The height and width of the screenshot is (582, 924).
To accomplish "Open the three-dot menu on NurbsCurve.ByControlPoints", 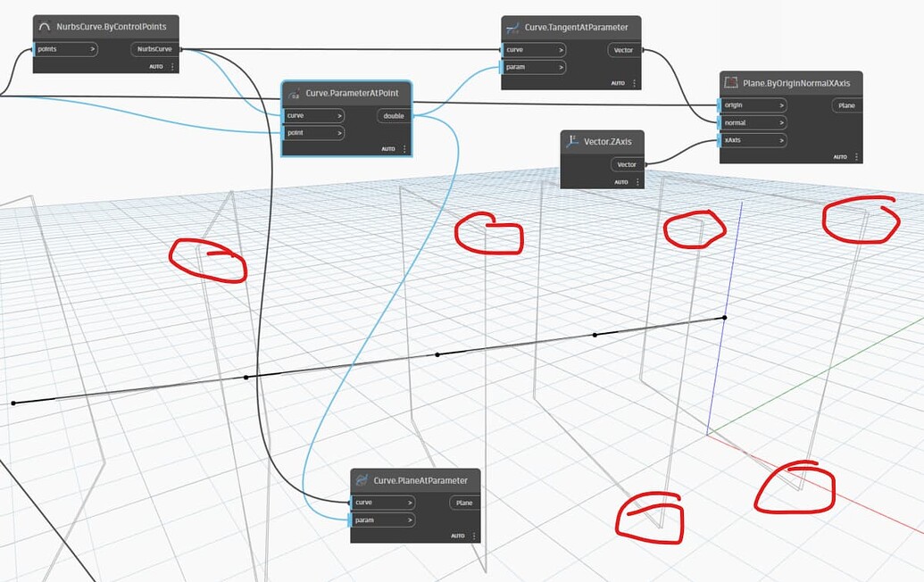I will (x=171, y=65).
